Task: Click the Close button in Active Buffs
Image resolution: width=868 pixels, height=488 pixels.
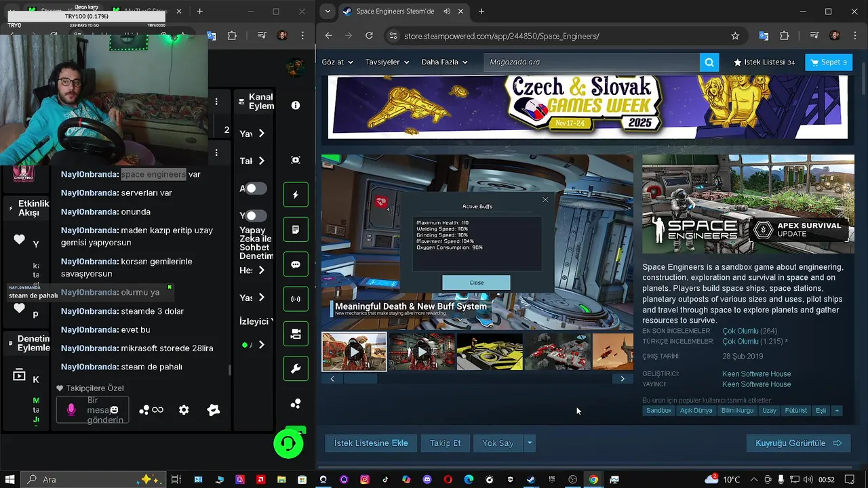Action: pos(476,283)
